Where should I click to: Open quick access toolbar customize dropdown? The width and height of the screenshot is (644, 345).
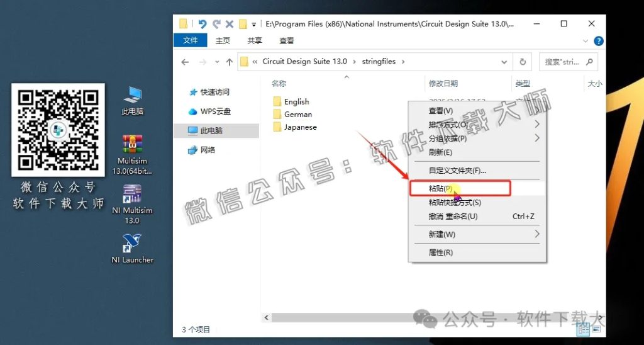coord(254,25)
